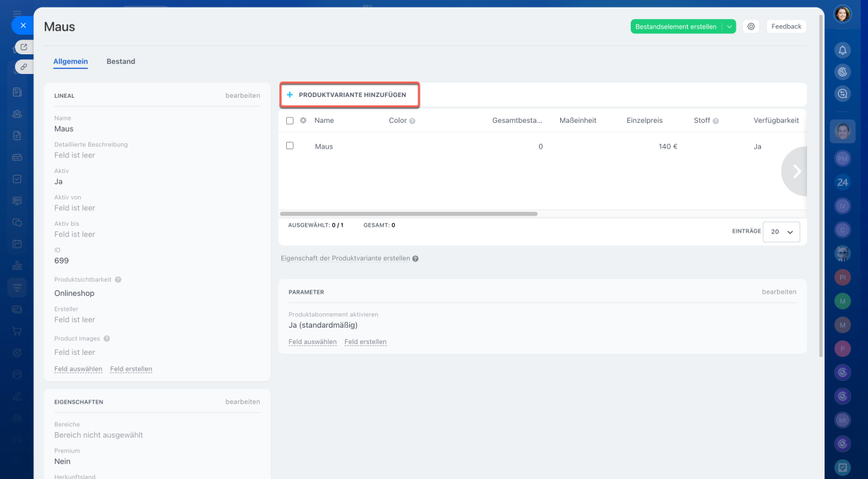Viewport: 868px width, 479px height.
Task: Select the Allgemein tab
Action: [71, 61]
